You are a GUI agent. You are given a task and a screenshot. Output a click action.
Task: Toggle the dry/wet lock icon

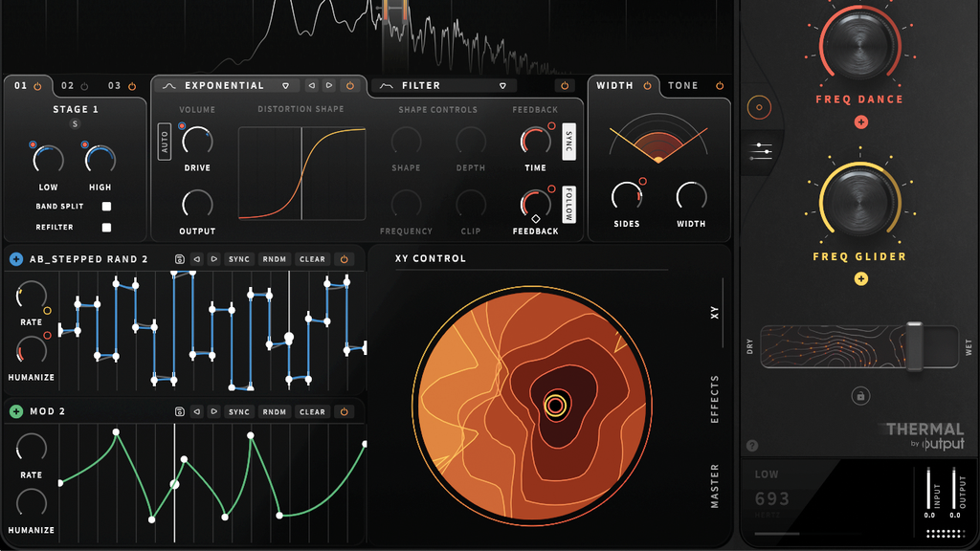[860, 396]
